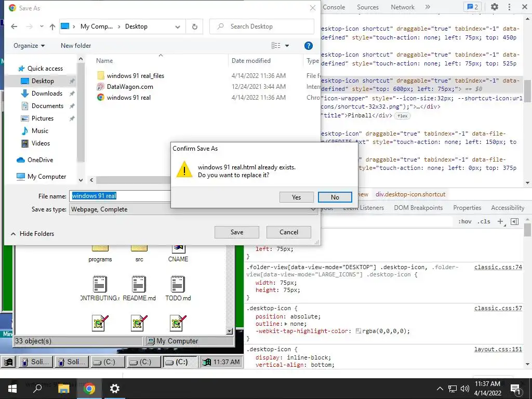Open the recent locations dropdown arrow
Image resolution: width=532 pixels, height=399 pixels.
[x=42, y=26]
